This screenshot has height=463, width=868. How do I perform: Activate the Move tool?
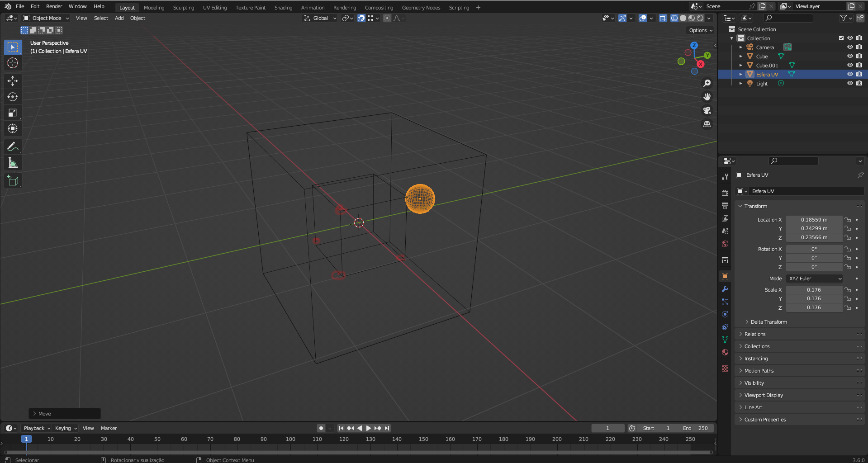(x=13, y=81)
